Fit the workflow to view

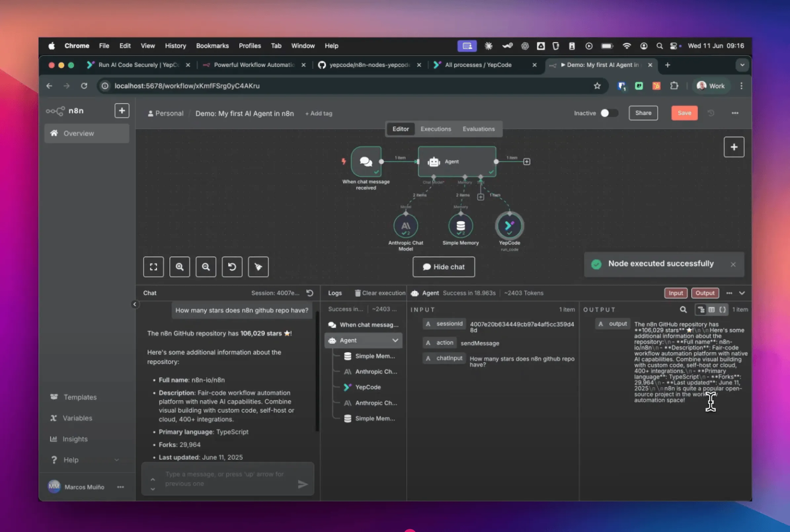tap(153, 267)
